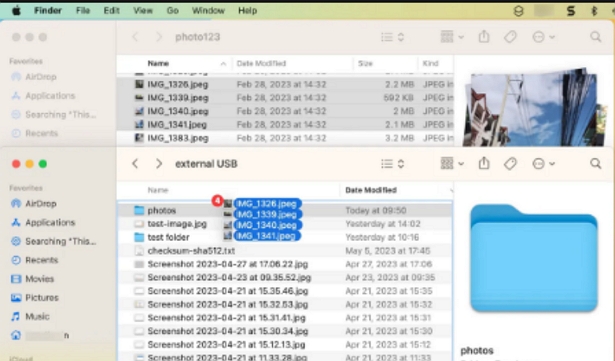615x361 pixels.
Task: Select Applications in external USB sidebar
Action: (43, 222)
